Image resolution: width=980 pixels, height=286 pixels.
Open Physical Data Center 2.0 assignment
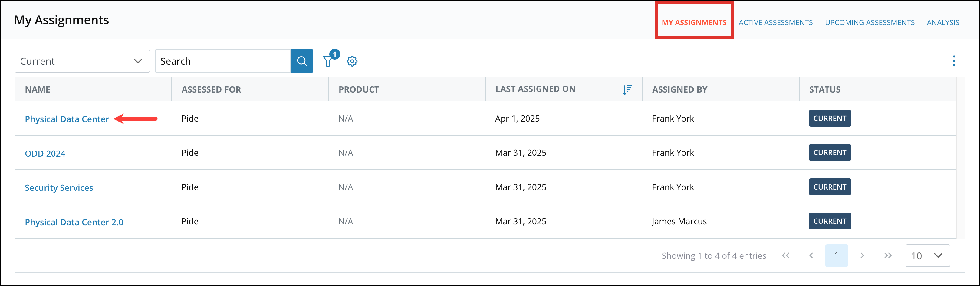[74, 222]
